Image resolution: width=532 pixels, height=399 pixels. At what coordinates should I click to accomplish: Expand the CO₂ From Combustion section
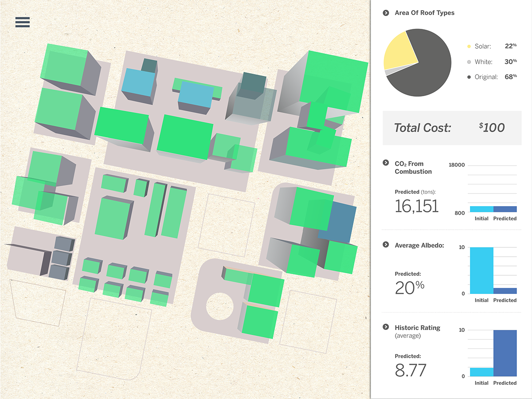(386, 163)
